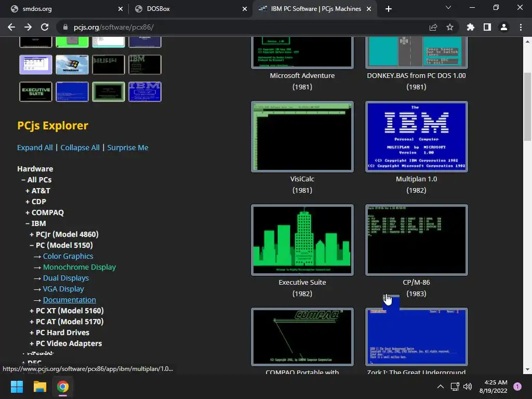Expand the CDP tree node

(36, 202)
